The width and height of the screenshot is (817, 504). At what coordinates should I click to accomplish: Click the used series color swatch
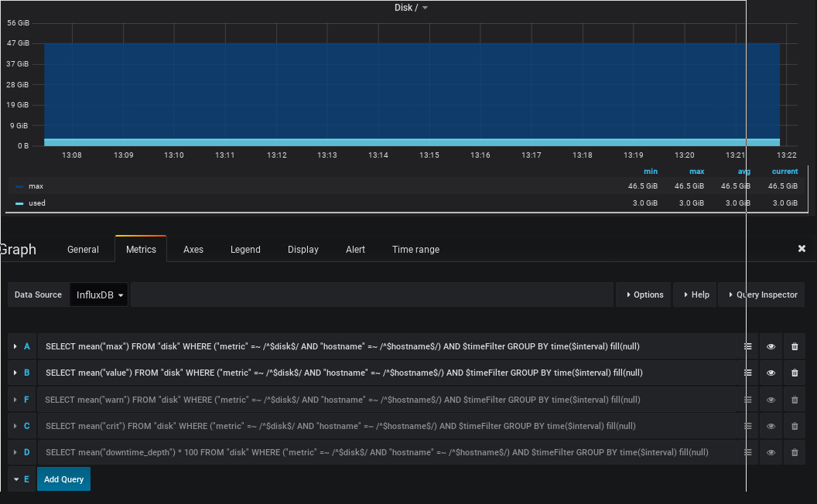(x=19, y=203)
